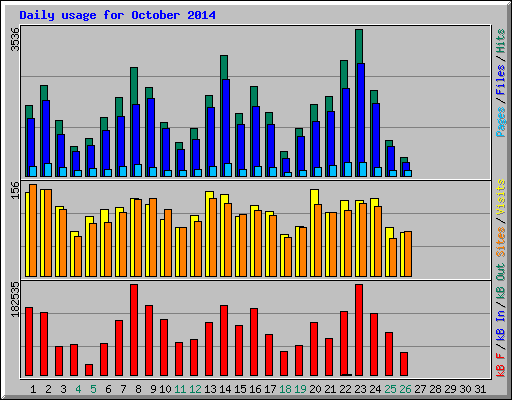This screenshot has height=400, width=512.
Task: Click the cyan pages bar for day 22
Action: point(348,169)
